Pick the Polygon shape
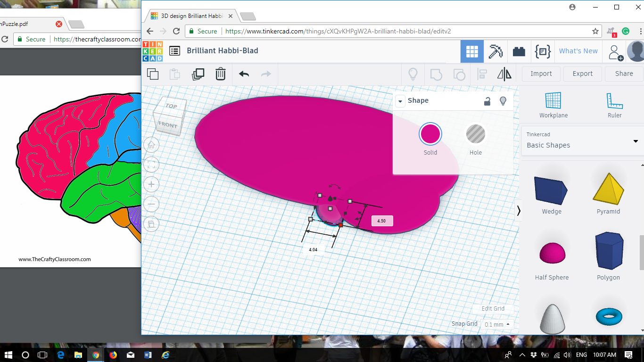The image size is (644, 362). 609,250
